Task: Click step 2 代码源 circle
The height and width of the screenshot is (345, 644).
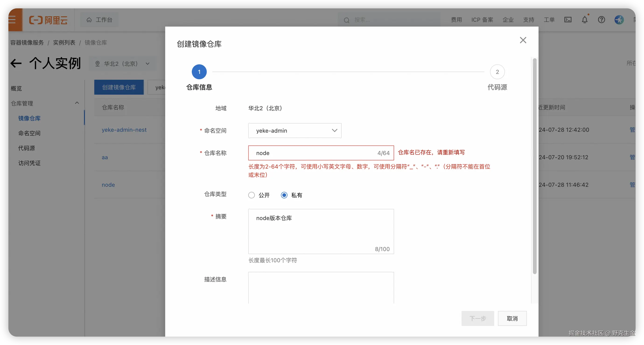Action: tap(497, 72)
